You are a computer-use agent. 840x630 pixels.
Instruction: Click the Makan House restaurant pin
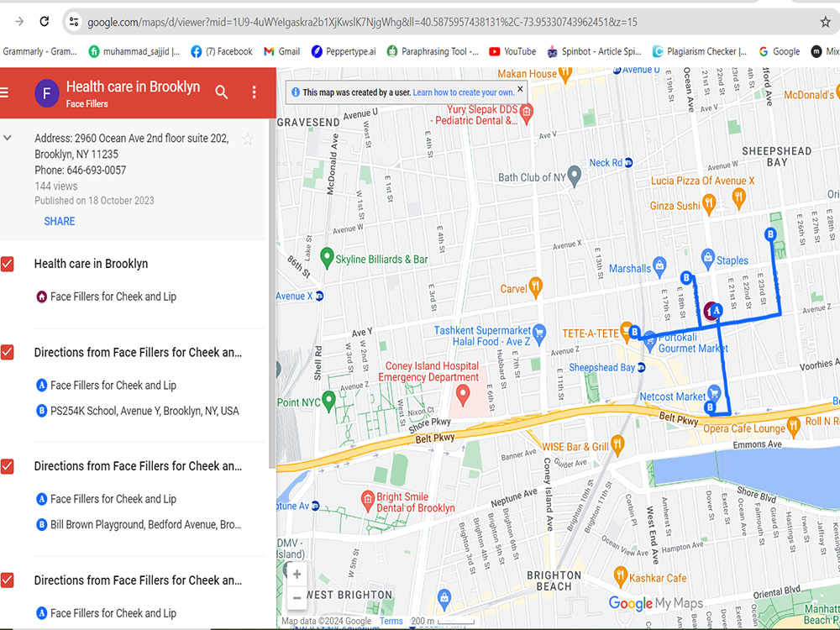564,73
